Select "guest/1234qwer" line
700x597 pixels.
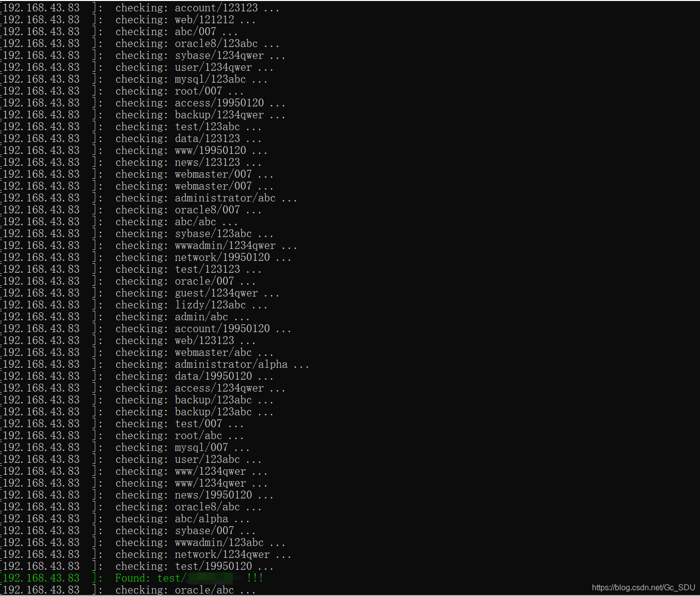[140, 293]
